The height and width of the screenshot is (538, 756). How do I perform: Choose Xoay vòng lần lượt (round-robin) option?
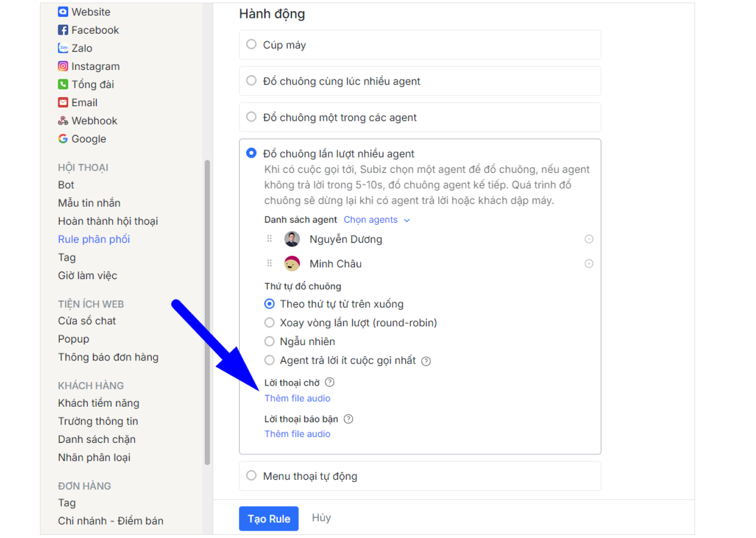pos(269,323)
